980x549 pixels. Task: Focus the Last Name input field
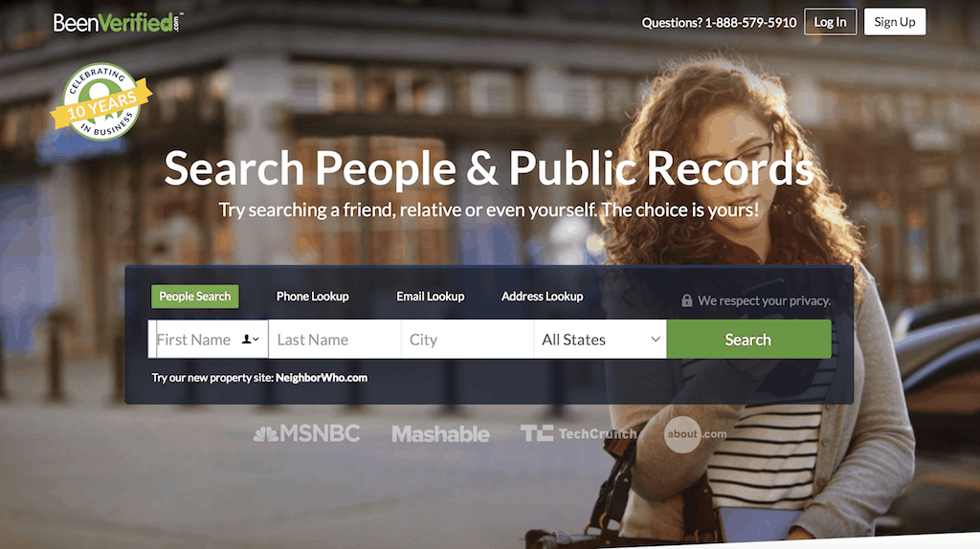click(x=335, y=340)
